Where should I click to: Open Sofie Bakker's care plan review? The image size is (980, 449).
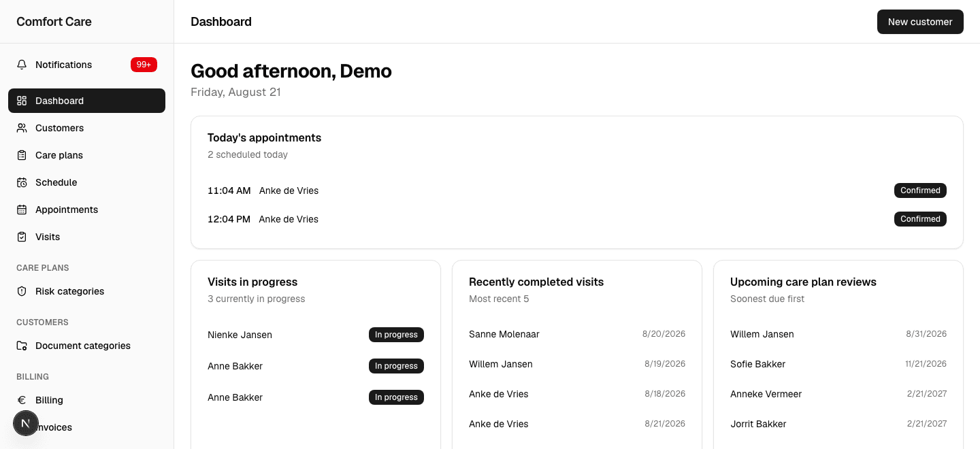coord(838,364)
